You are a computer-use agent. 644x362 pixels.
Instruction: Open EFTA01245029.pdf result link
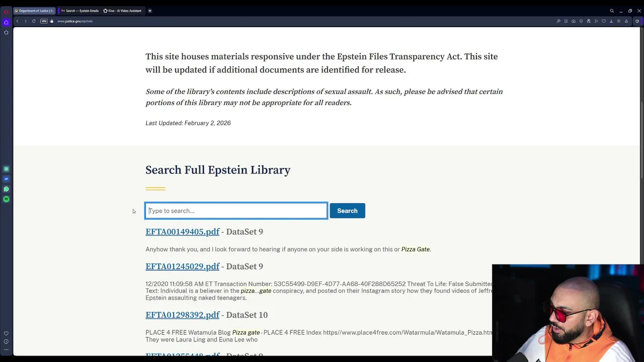[183, 266]
